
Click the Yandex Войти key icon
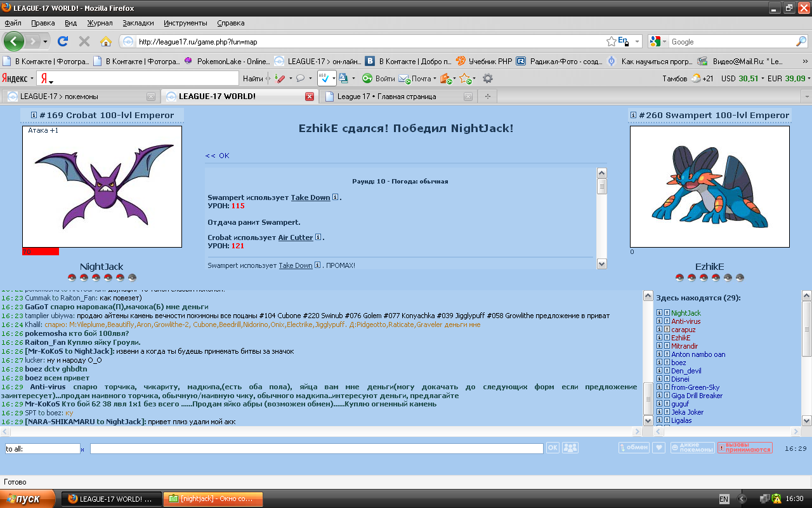click(x=367, y=78)
